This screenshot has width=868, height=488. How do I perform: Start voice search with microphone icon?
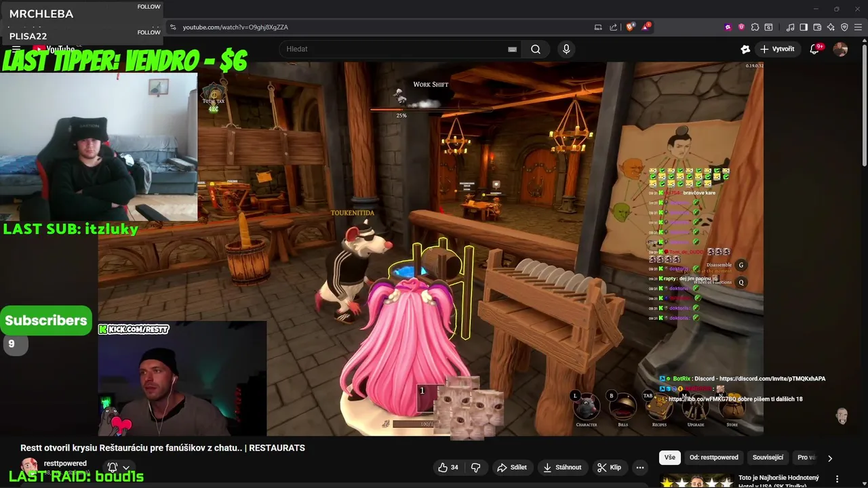click(566, 49)
